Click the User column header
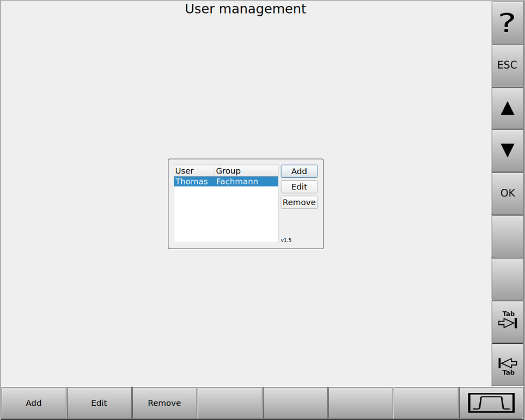 (193, 170)
